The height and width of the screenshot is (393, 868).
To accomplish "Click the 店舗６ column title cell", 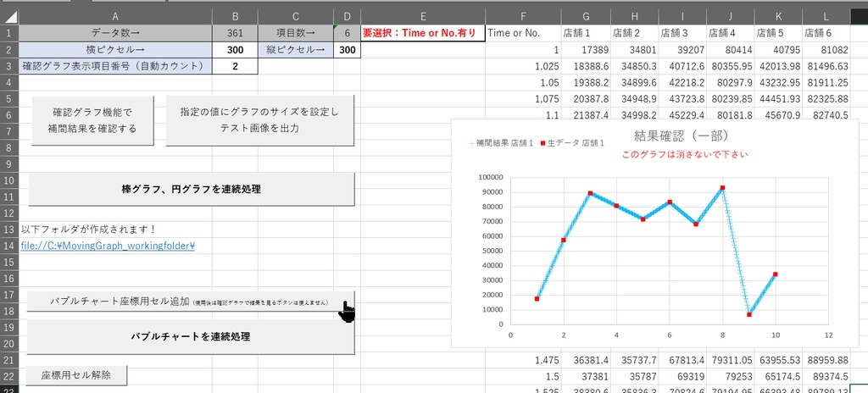I will 826,33.
